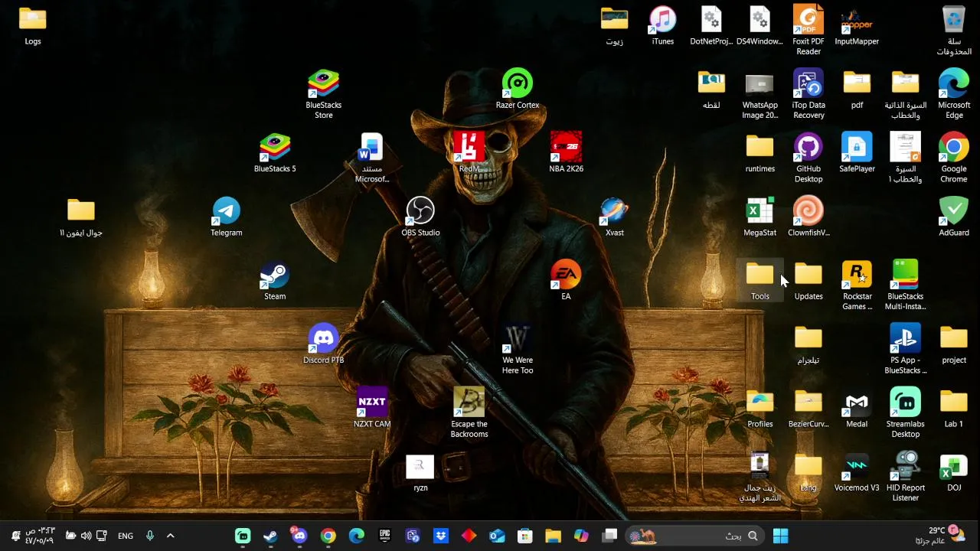Image resolution: width=980 pixels, height=551 pixels.
Task: Open the NZXT CAM shortcut
Action: (x=372, y=409)
